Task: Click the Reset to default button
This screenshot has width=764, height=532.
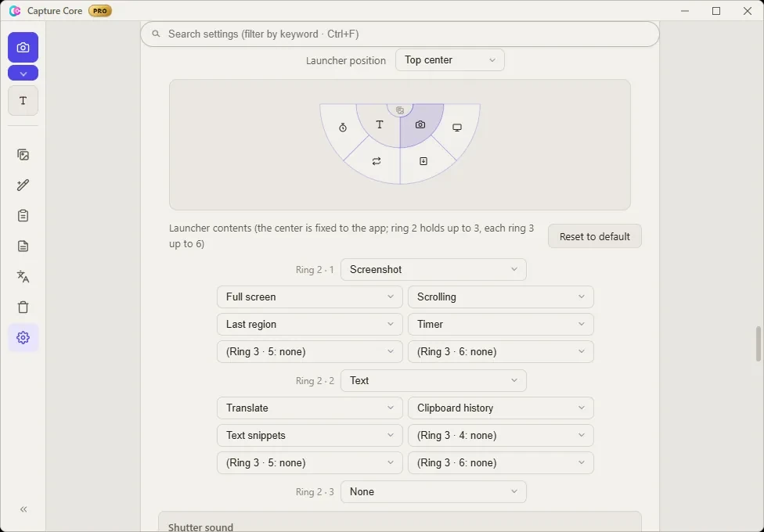Action: (594, 236)
